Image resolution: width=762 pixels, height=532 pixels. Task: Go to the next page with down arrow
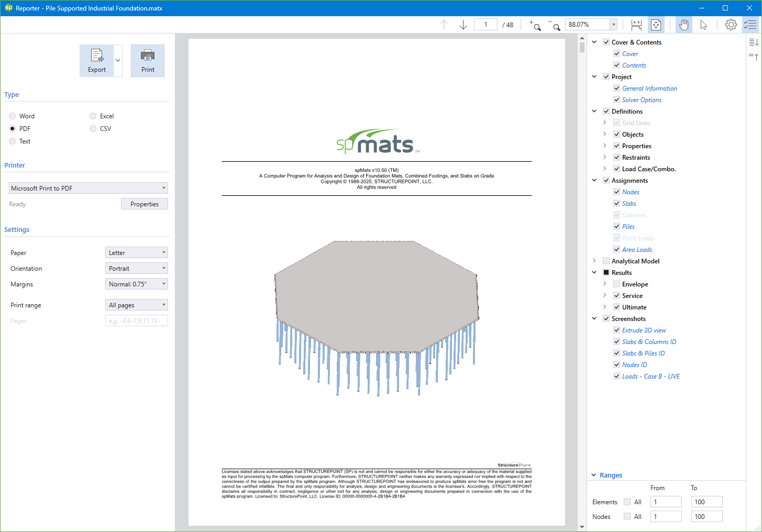coord(463,25)
